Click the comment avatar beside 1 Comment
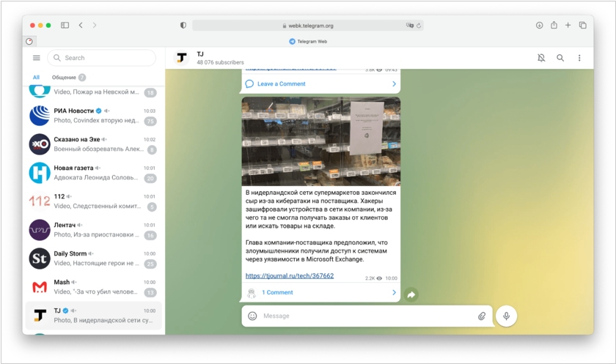Screen dimensions: 616x364 [x=252, y=293]
